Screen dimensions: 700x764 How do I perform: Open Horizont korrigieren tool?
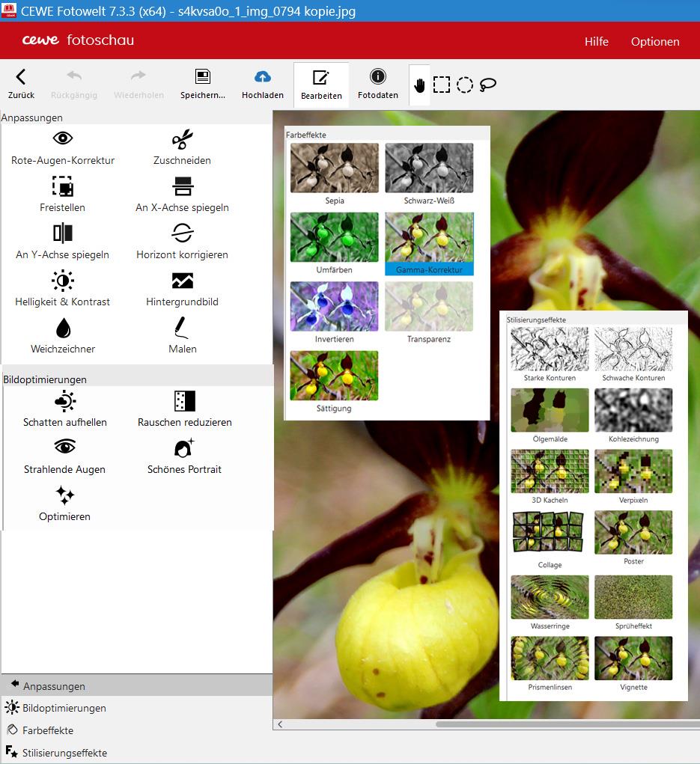(183, 242)
